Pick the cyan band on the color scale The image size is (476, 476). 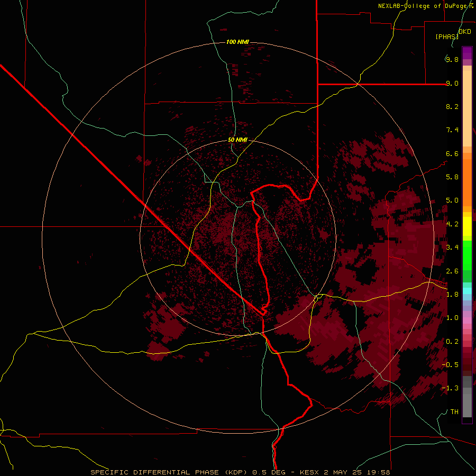pos(467,290)
